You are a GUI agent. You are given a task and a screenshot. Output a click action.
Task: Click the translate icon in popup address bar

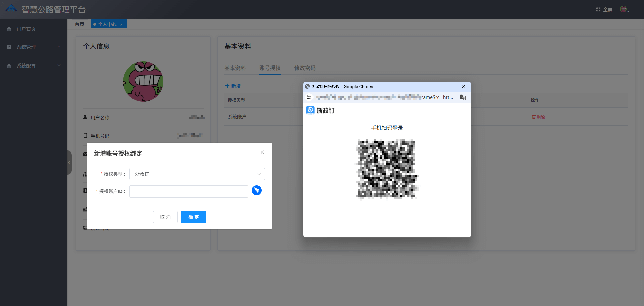click(x=463, y=97)
